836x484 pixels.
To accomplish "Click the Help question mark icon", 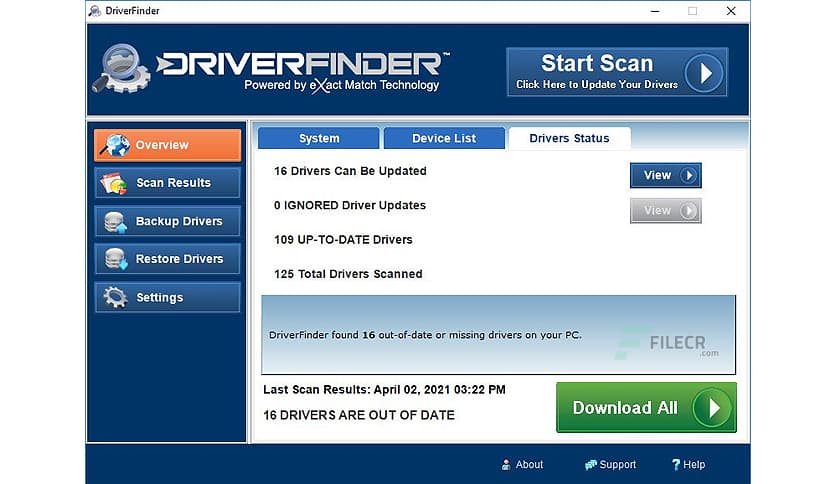I will [676, 465].
